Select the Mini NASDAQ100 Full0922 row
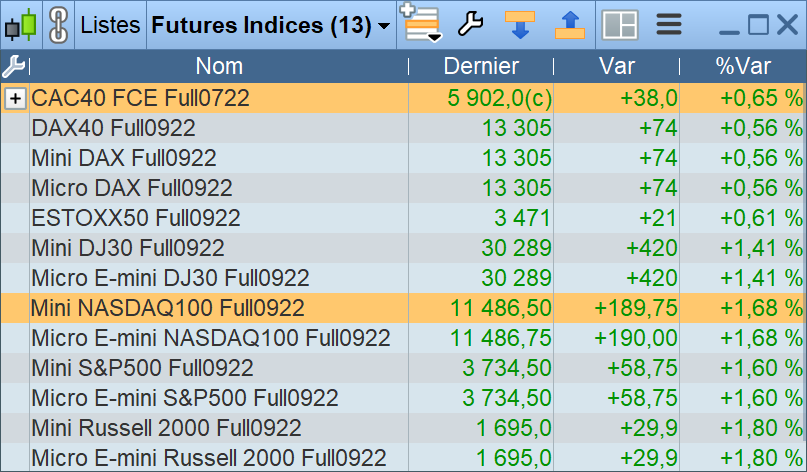Screen dimensions: 807x472 coord(168,308)
